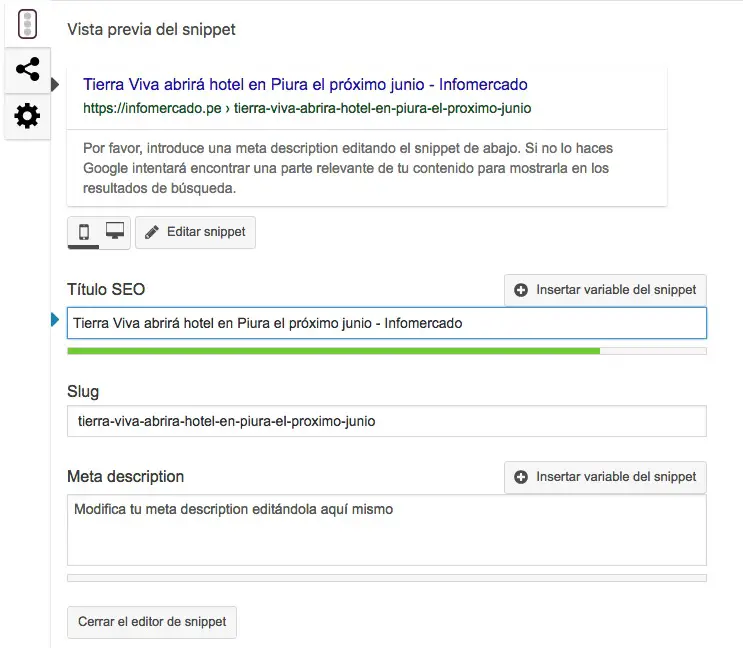
Task: Switch to mobile preview icon
Action: pyautogui.click(x=84, y=232)
